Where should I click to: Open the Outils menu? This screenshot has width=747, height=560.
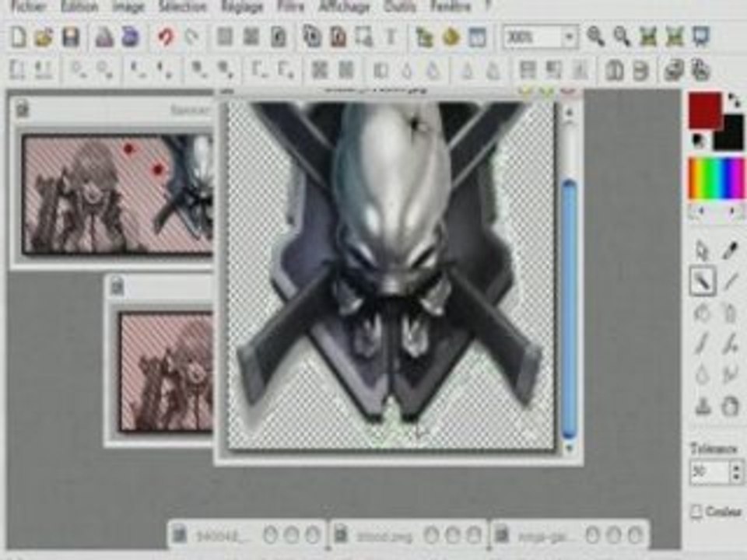coord(400,6)
